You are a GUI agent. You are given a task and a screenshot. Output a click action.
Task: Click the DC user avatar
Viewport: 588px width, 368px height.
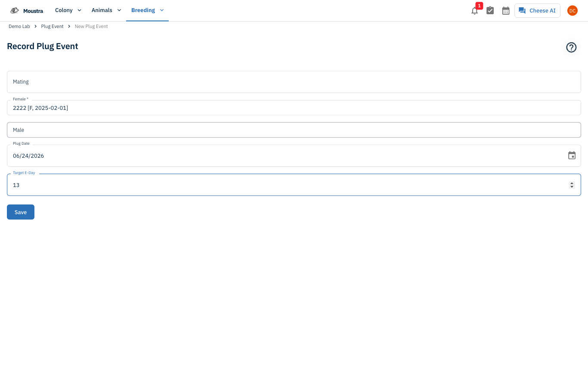[x=572, y=10]
